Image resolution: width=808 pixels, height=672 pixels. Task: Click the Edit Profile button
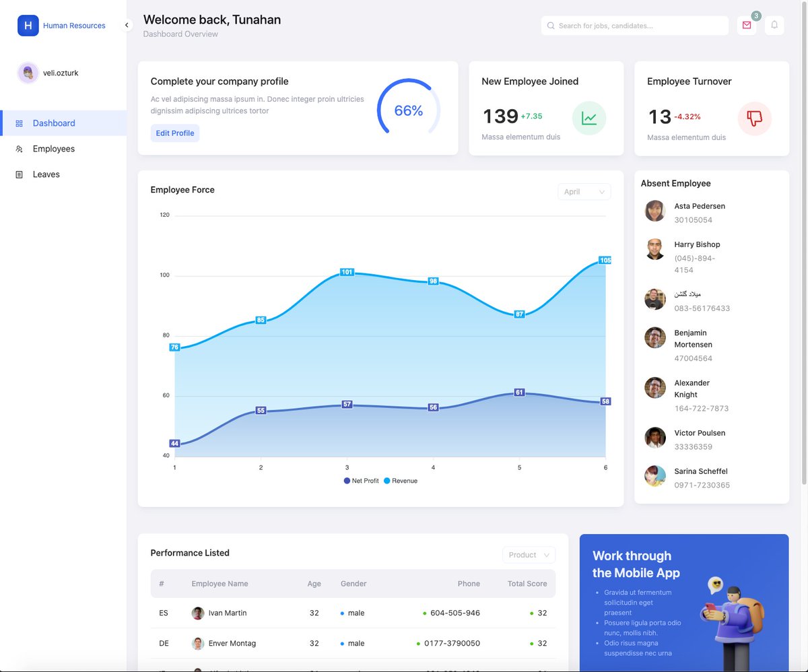point(175,133)
